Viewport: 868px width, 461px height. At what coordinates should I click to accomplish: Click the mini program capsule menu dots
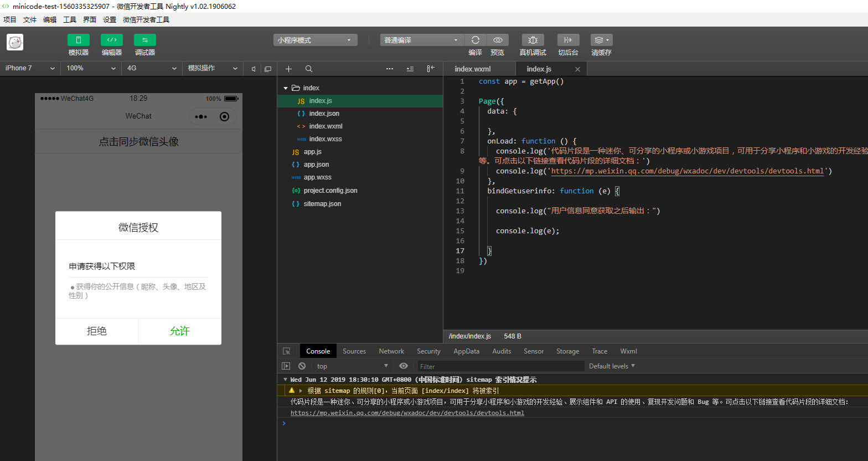(201, 117)
